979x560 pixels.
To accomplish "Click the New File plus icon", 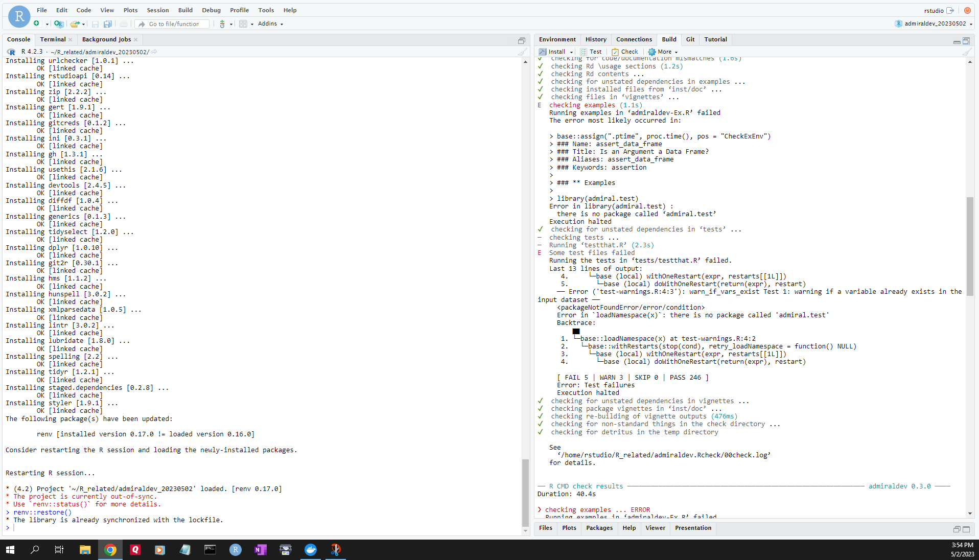I will [37, 24].
